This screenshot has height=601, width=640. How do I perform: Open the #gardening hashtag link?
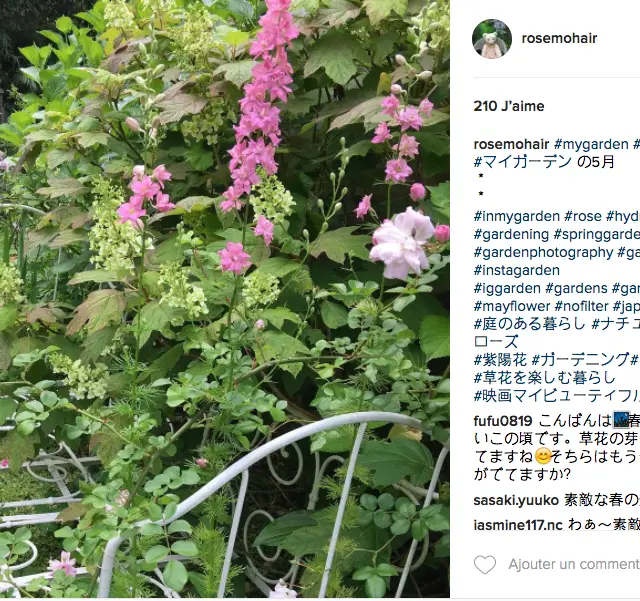(x=511, y=234)
